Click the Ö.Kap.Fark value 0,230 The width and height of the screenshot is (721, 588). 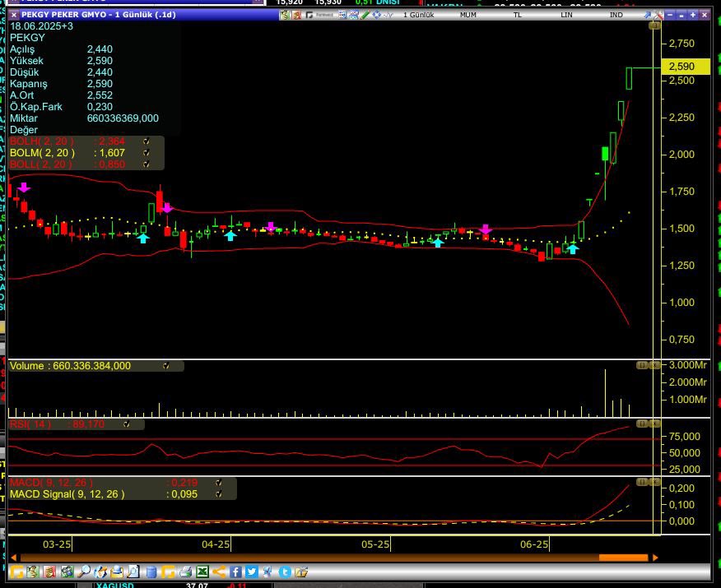point(100,107)
